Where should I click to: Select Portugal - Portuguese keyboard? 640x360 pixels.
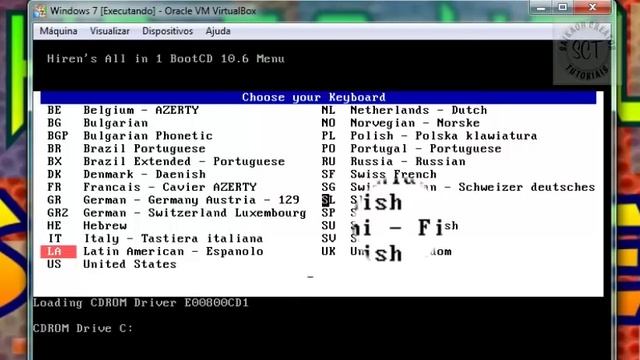[411, 149]
